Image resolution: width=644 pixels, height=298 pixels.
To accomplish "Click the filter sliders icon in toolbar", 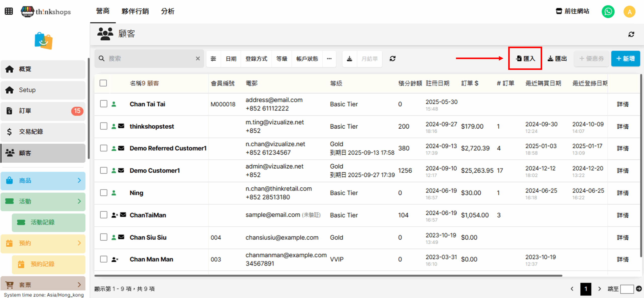I will pos(213,59).
